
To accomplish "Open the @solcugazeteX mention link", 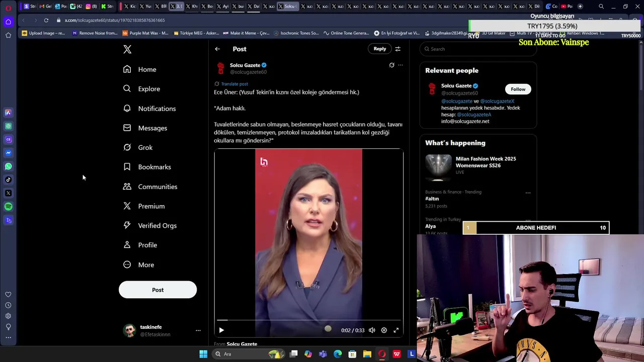I will [x=497, y=101].
